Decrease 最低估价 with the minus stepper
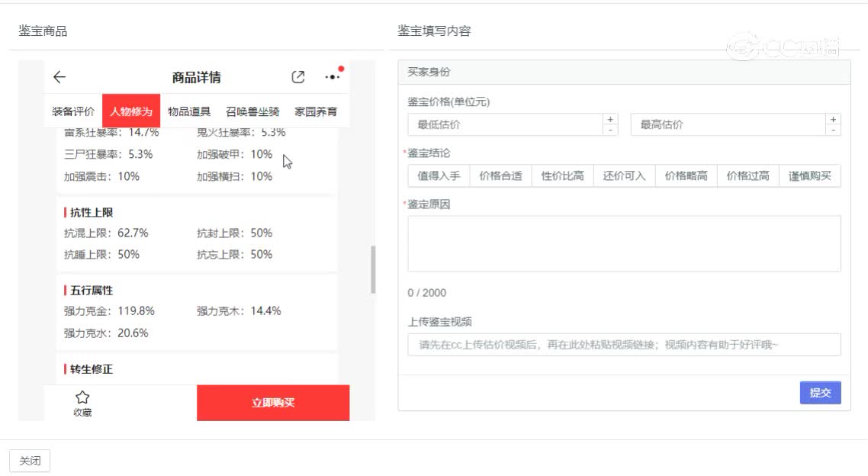Viewport: 868px width, 476px height. pyautogui.click(x=610, y=130)
